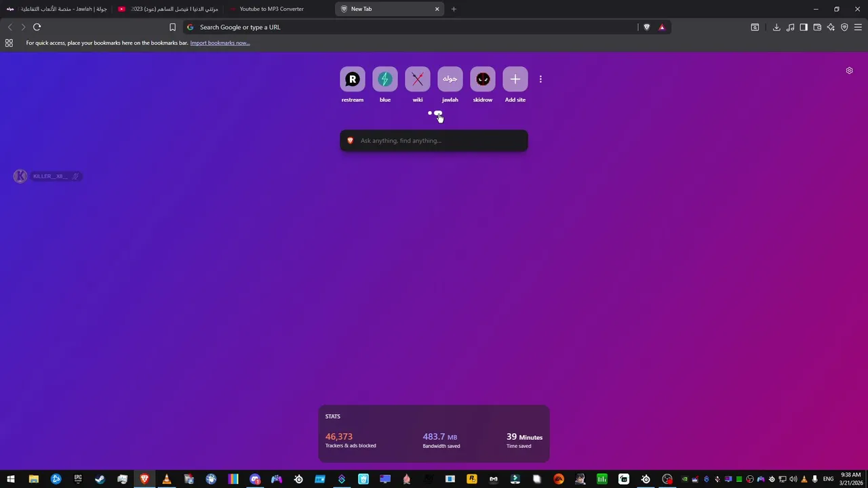Open the Brave VPN shield icon
The width and height of the screenshot is (868, 488).
[x=844, y=27]
